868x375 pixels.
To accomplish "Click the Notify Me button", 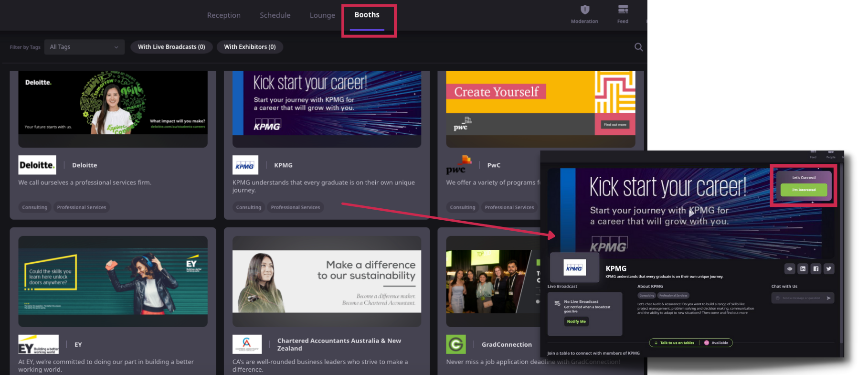I will pos(576,321).
